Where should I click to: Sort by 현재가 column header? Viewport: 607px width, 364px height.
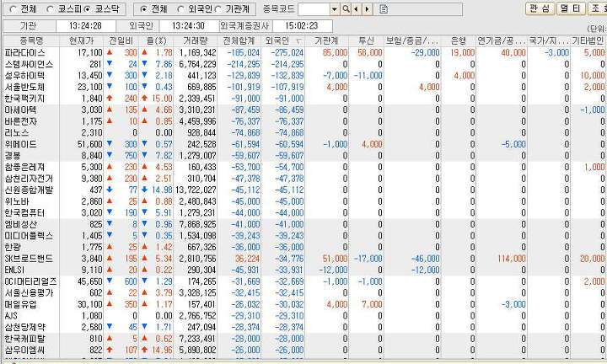[82, 40]
